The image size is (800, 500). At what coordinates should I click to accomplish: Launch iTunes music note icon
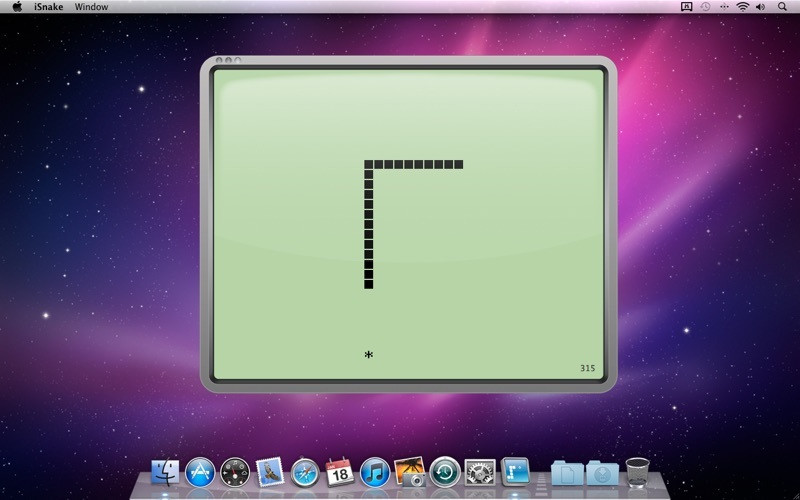pos(375,472)
